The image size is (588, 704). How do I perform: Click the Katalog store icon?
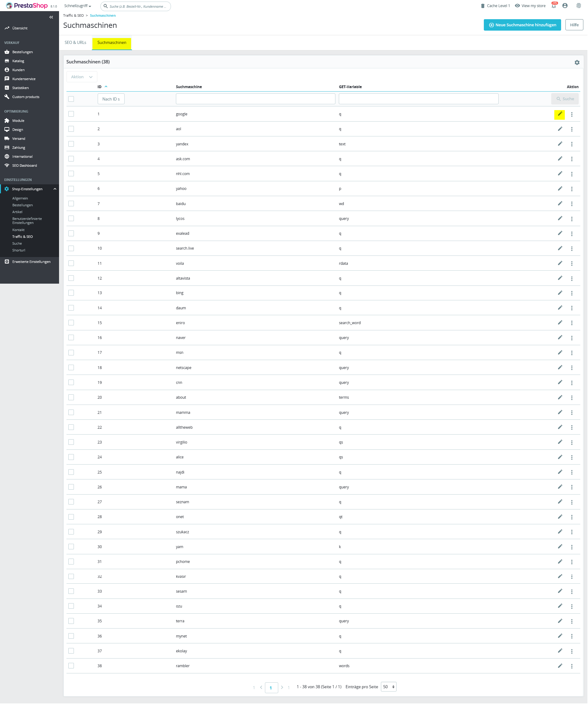tap(7, 61)
